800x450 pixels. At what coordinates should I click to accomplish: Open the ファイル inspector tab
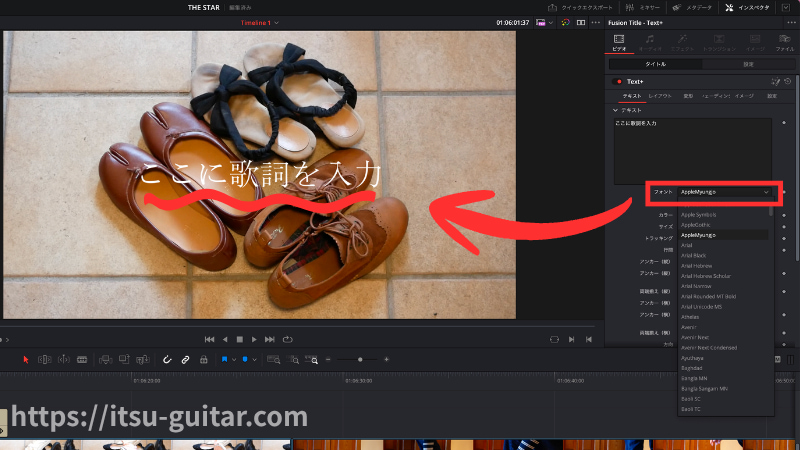click(785, 43)
